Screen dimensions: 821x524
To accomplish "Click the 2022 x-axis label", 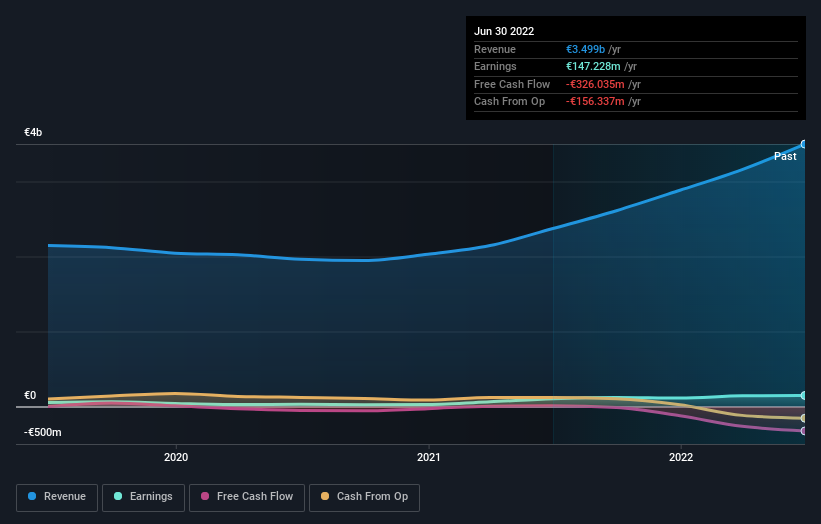I will pos(681,457).
